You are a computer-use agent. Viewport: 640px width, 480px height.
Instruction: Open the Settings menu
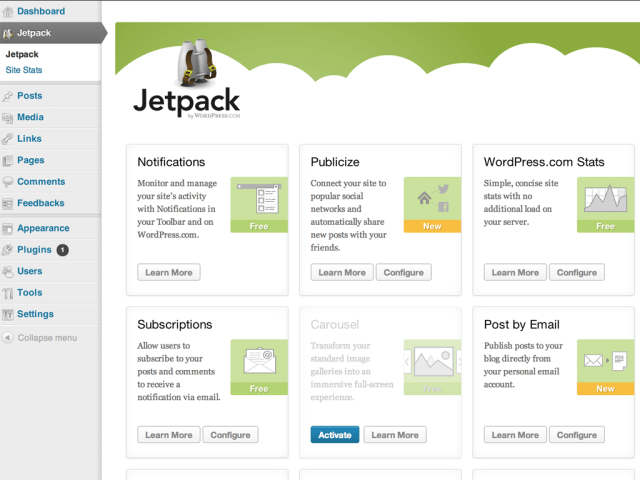coord(35,314)
